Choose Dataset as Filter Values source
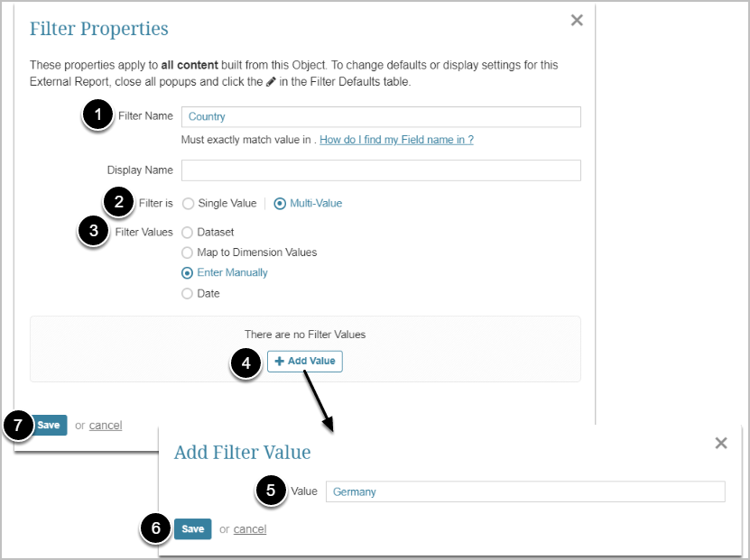 [188, 233]
